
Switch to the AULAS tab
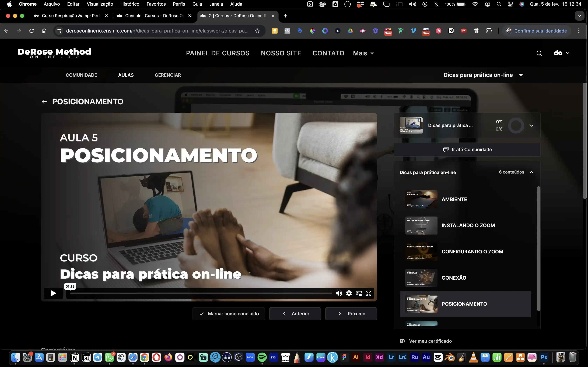point(126,75)
